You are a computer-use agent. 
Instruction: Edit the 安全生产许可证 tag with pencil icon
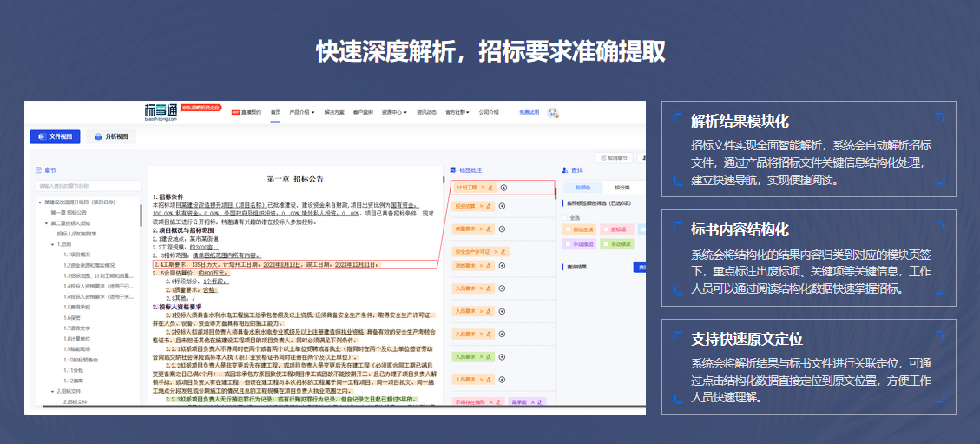(x=503, y=251)
